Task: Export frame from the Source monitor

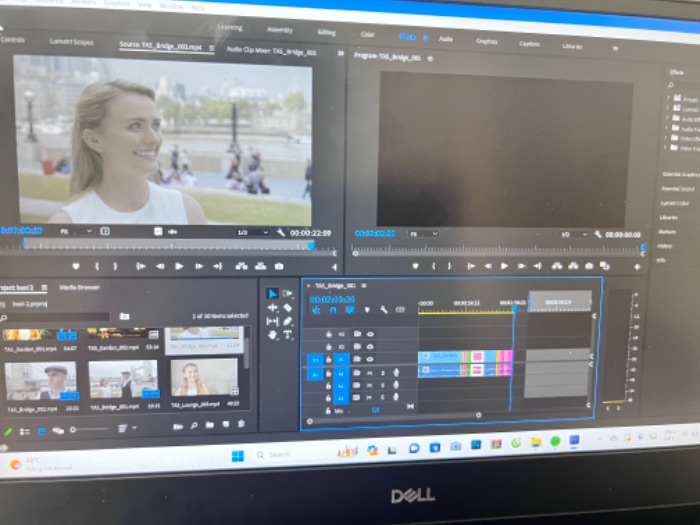Action: click(x=279, y=266)
